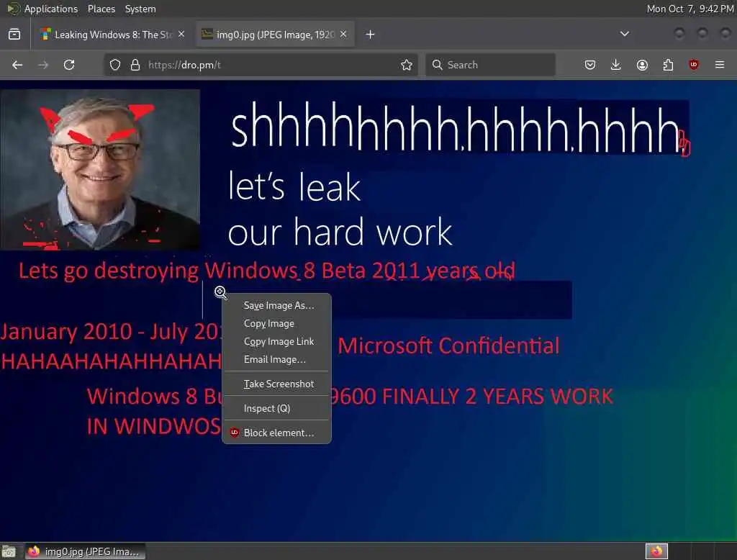Image resolution: width=737 pixels, height=560 pixels.
Task: Open the Pocket save icon
Action: 590,65
